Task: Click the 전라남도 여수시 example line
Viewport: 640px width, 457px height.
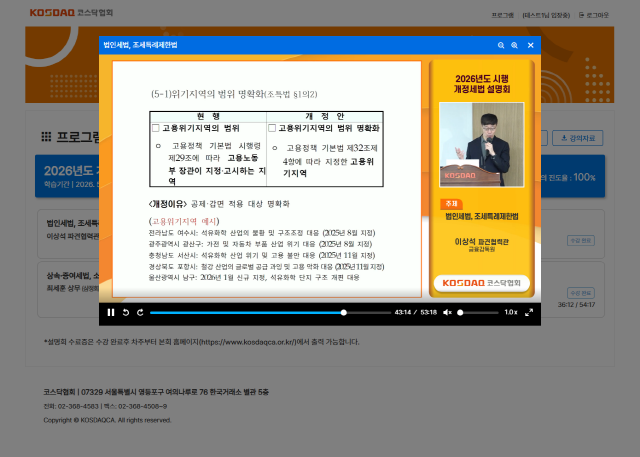Action: coord(262,233)
